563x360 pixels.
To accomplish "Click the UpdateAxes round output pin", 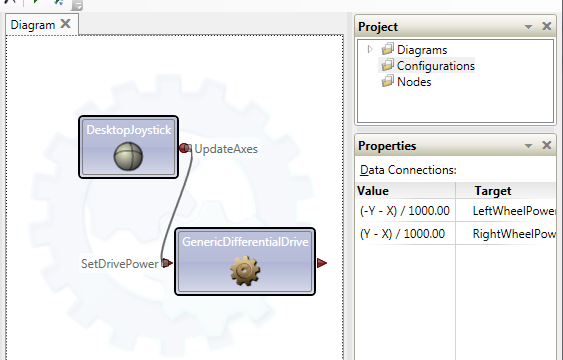I will click(x=185, y=148).
